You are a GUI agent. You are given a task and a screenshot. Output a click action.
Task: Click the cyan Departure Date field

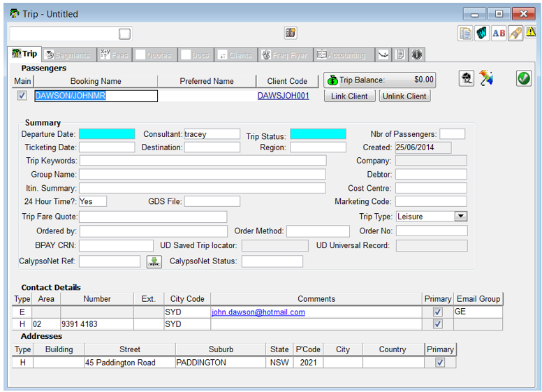tap(107, 134)
